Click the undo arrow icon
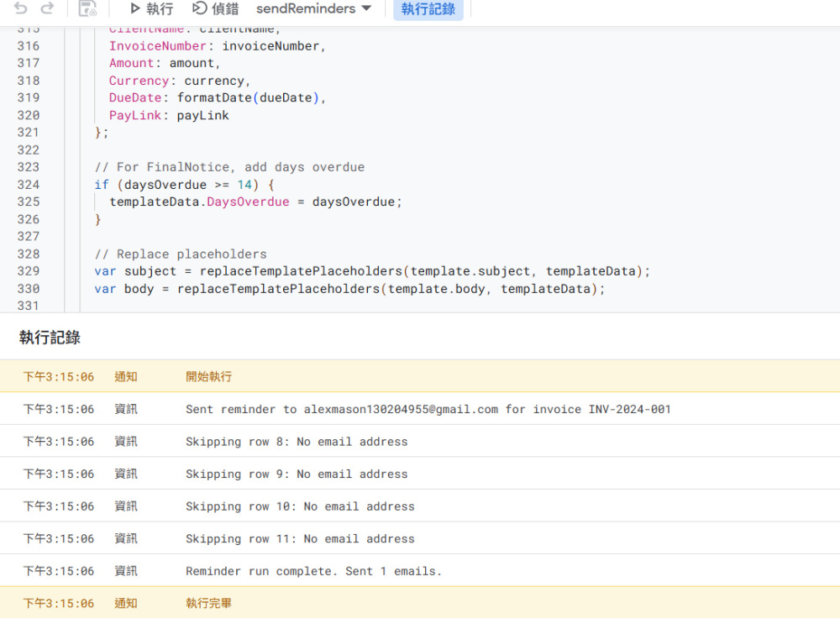Image resolution: width=840 pixels, height=629 pixels. [x=20, y=8]
